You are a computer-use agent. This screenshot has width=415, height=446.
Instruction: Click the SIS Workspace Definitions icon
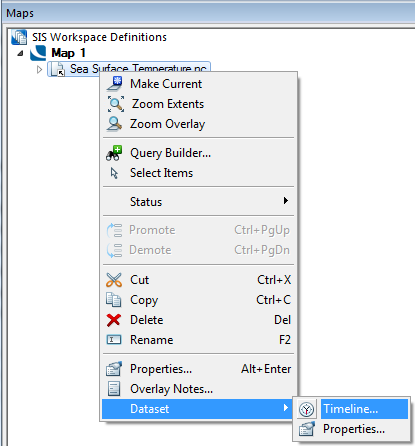click(19, 37)
